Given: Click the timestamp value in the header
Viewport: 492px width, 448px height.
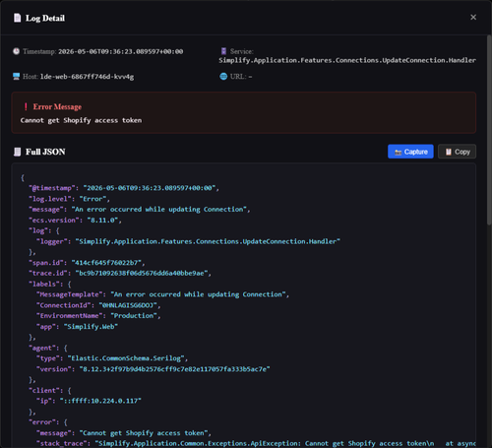Looking at the screenshot, I should coord(121,51).
